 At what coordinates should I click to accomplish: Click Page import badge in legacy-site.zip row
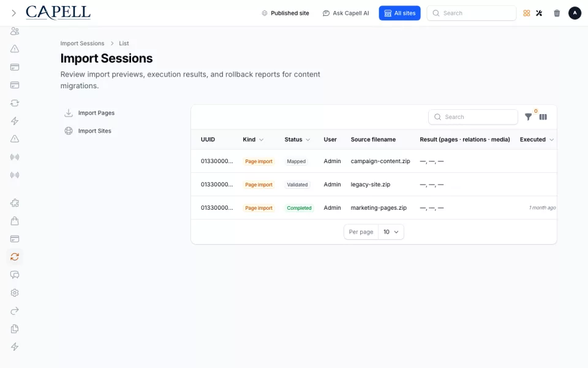(x=258, y=185)
